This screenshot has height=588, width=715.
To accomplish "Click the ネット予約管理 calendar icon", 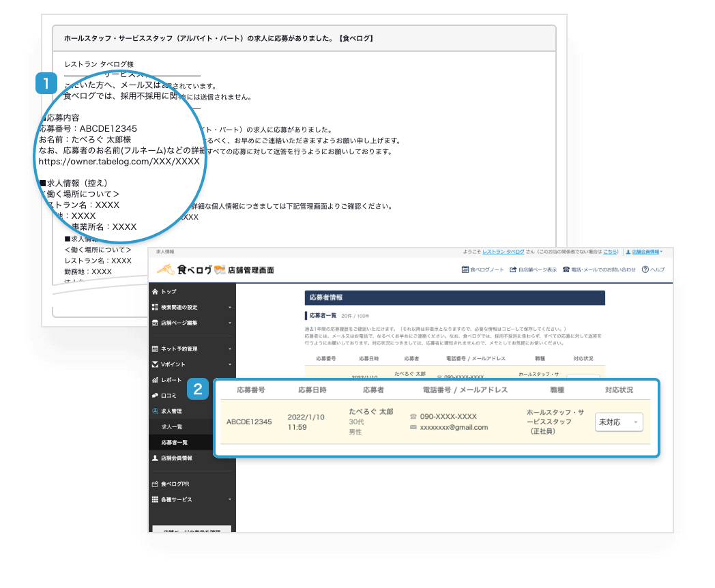I will click(155, 349).
